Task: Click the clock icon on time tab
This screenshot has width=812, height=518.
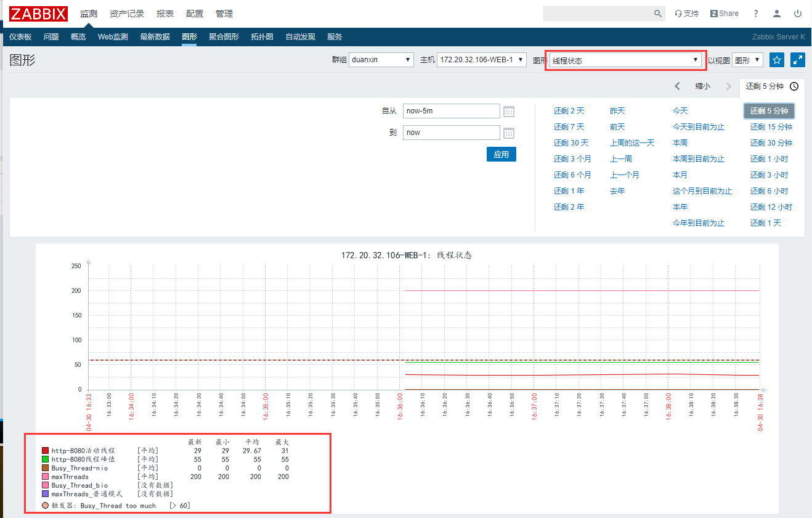Action: pos(794,86)
